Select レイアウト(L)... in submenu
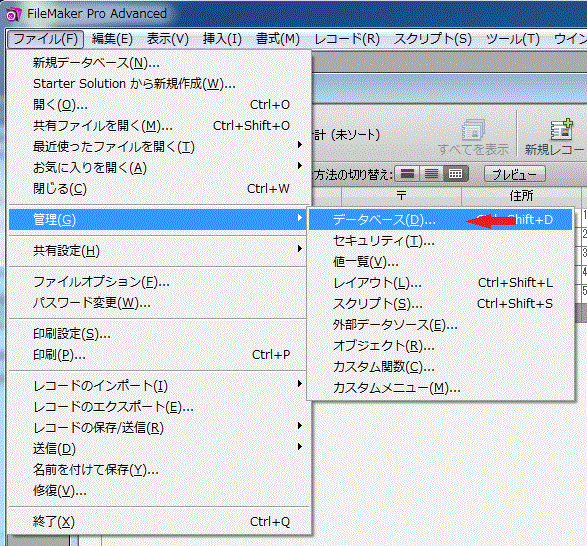Viewport: 587px width, 546px height. [441, 283]
